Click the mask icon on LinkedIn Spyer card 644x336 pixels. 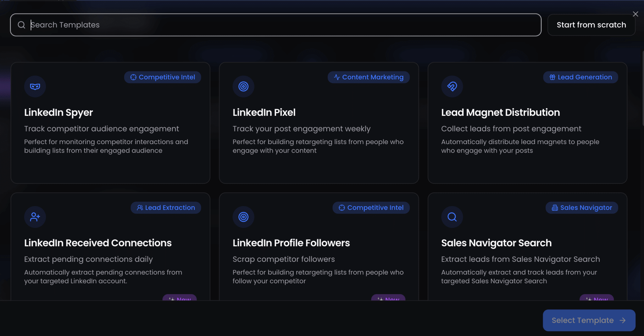coord(35,87)
